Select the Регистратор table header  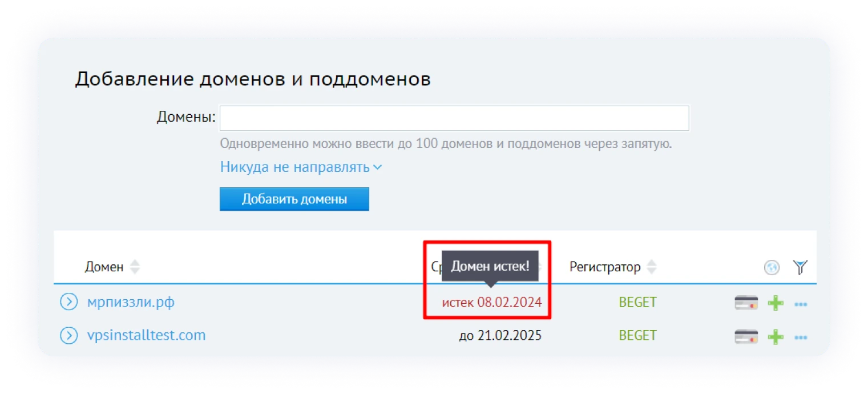[605, 266]
